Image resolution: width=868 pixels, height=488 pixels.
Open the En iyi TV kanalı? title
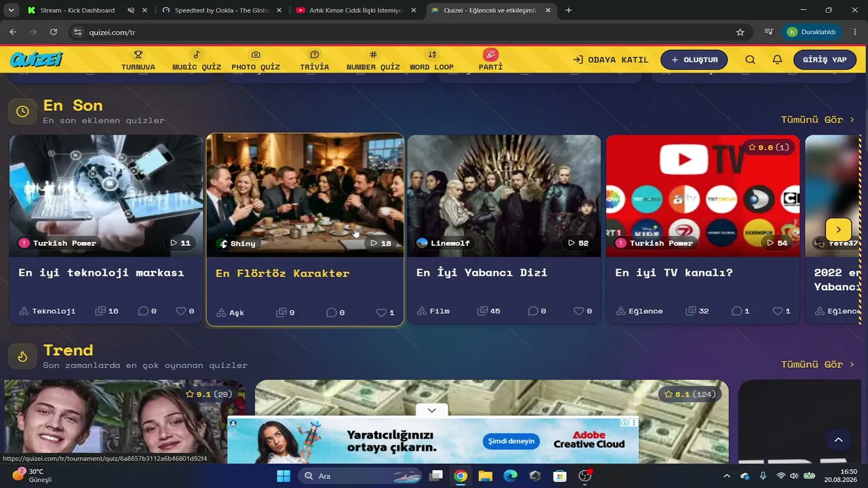pos(674,272)
